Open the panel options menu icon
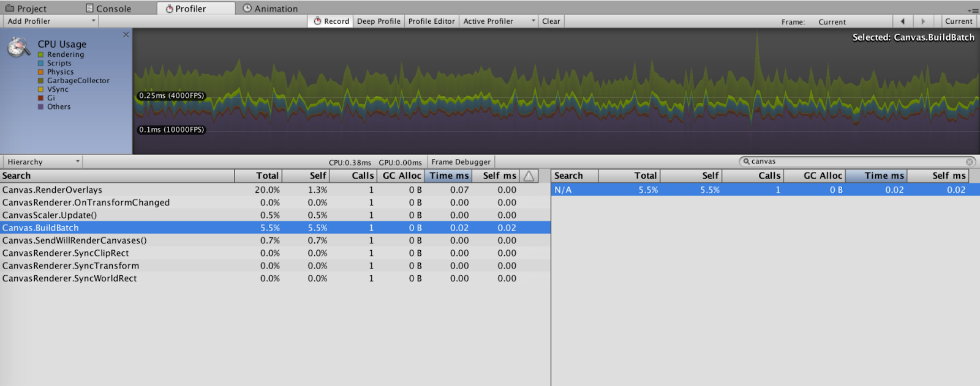Image resolution: width=980 pixels, height=386 pixels. point(973,10)
